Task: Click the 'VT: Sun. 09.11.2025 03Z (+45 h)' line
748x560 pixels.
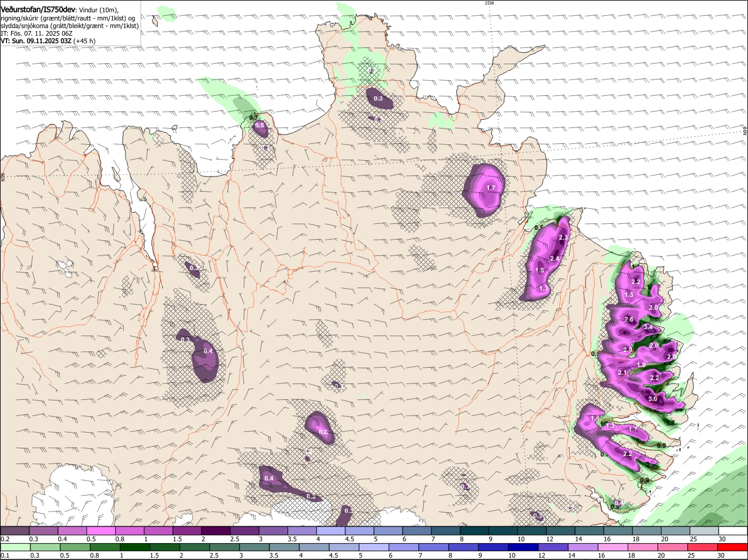Action: [48, 41]
